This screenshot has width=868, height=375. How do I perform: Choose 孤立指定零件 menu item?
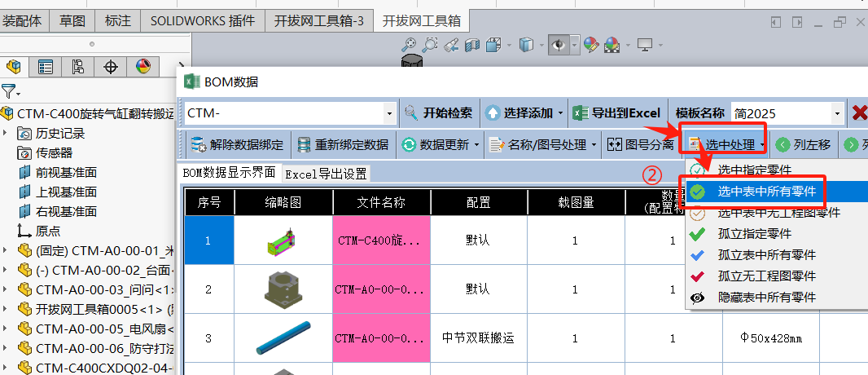pyautogui.click(x=776, y=234)
